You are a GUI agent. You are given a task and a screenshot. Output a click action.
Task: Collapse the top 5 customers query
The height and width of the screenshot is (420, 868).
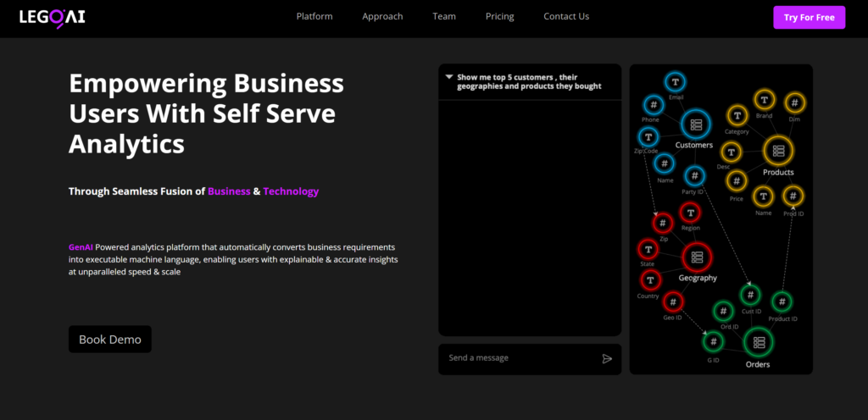click(448, 76)
